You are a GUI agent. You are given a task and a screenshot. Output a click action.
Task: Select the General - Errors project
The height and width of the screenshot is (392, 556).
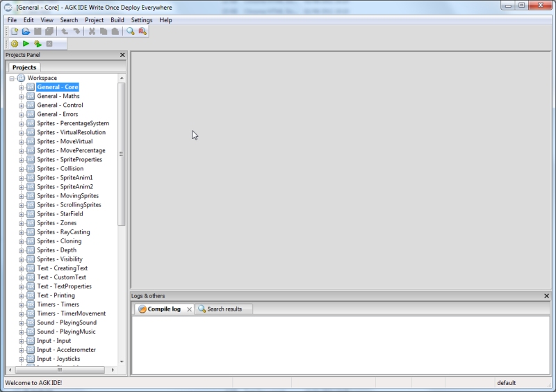click(x=58, y=114)
